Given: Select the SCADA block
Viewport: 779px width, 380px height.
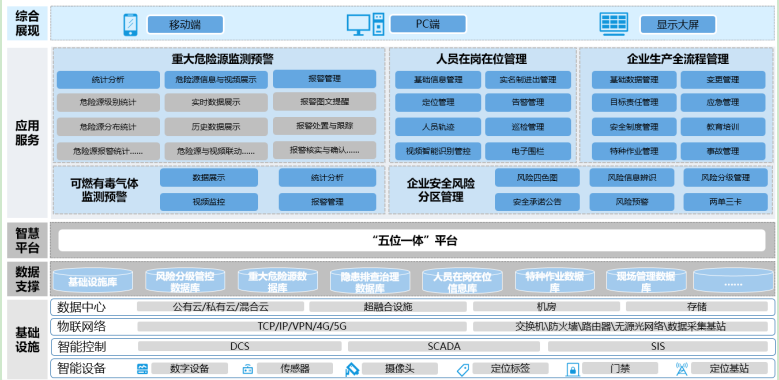Looking at the screenshot, I should 444,346.
